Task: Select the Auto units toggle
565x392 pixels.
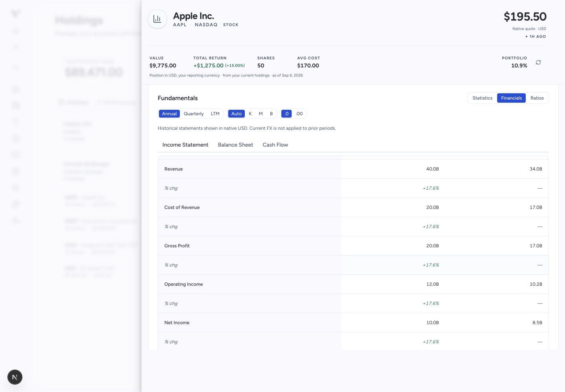Action: [x=237, y=114]
